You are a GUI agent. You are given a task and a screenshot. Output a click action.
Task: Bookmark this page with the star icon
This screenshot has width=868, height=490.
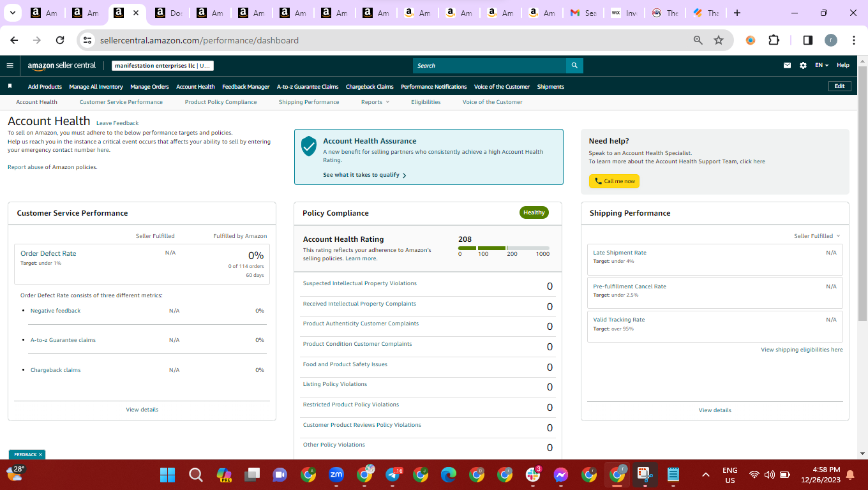[x=719, y=40]
